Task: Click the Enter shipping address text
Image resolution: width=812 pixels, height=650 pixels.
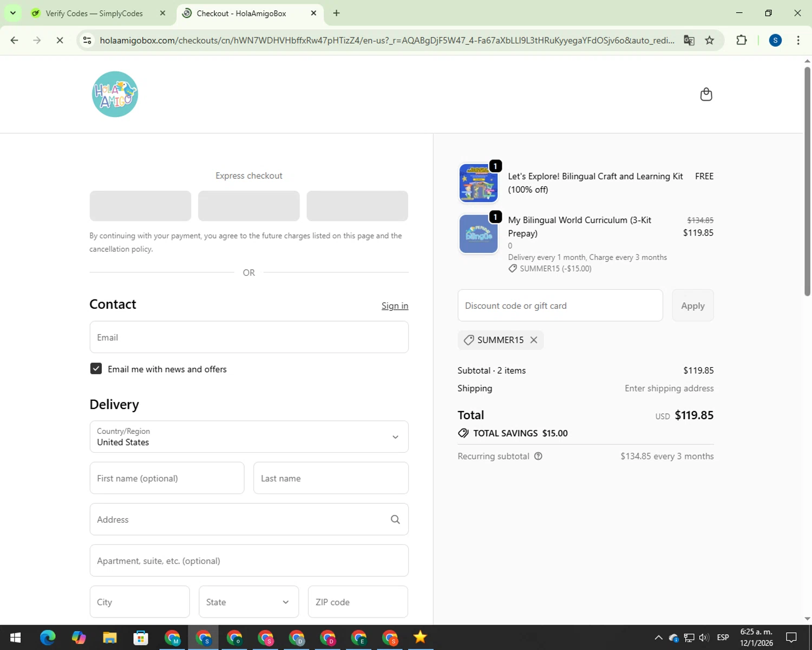Action: 669,388
